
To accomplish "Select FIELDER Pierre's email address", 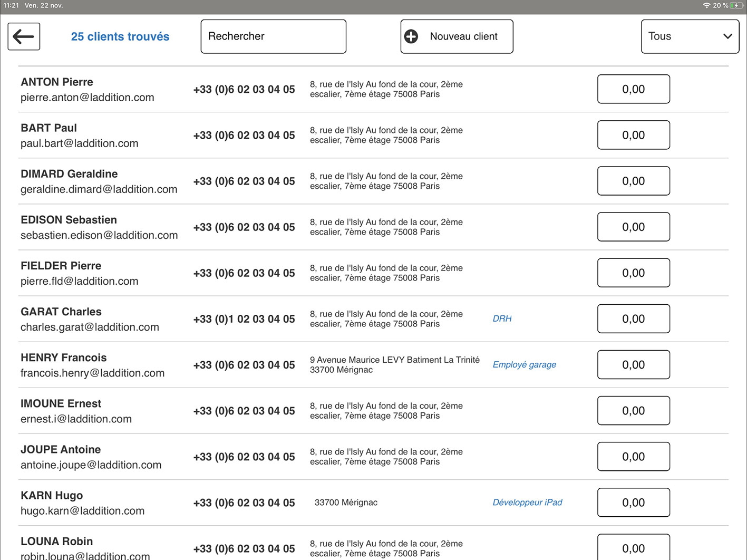I will pos(80,281).
